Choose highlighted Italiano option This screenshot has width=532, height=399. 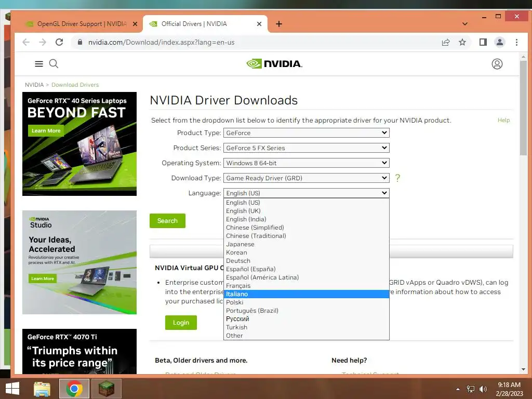click(x=306, y=294)
